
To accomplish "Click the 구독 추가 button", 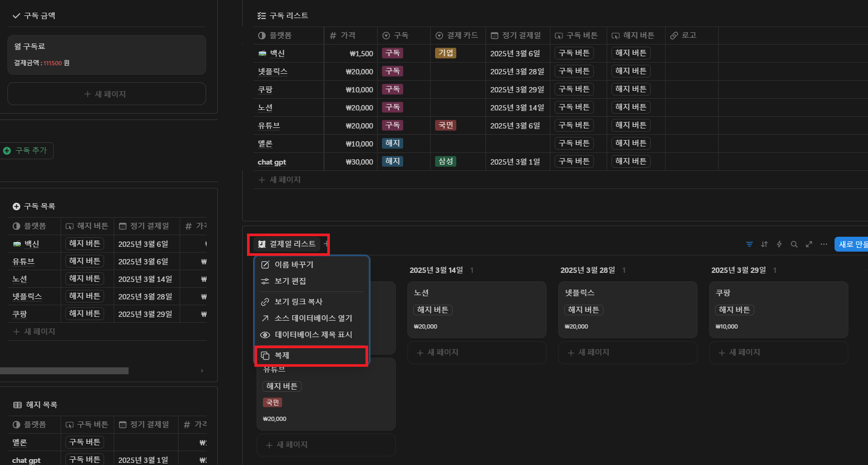I will (26, 151).
